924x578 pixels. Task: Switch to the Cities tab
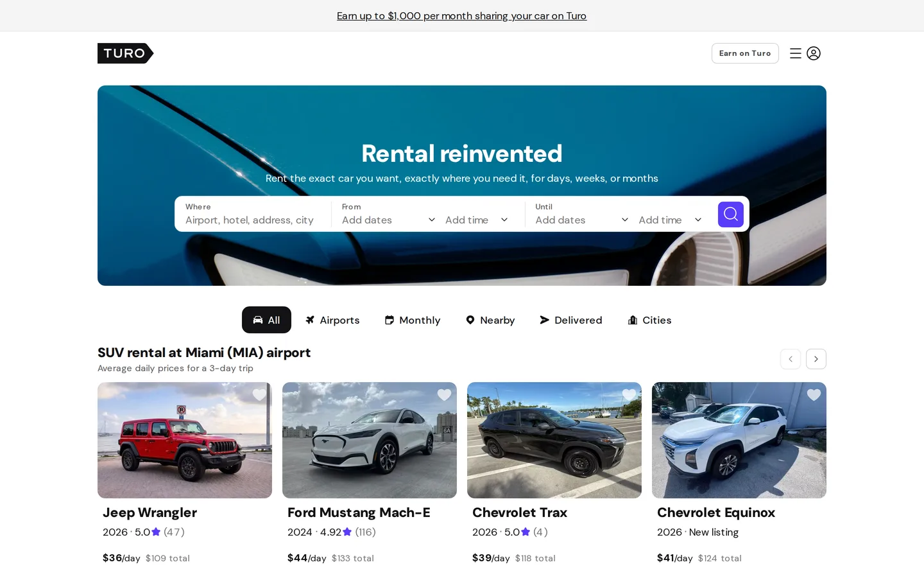(649, 320)
